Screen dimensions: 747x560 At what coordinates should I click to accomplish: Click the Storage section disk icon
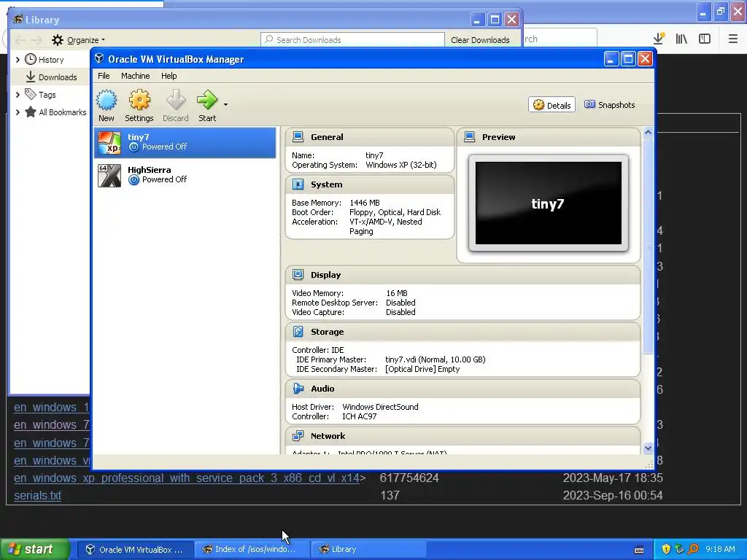298,332
